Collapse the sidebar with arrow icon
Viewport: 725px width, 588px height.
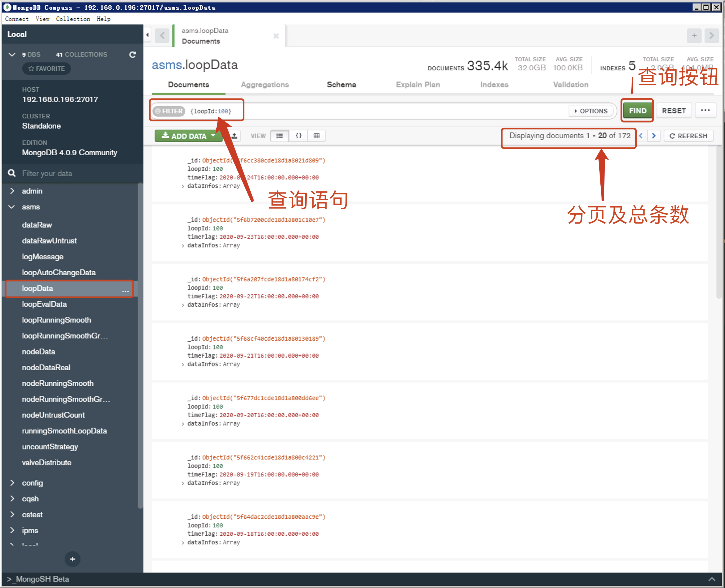tap(148, 35)
